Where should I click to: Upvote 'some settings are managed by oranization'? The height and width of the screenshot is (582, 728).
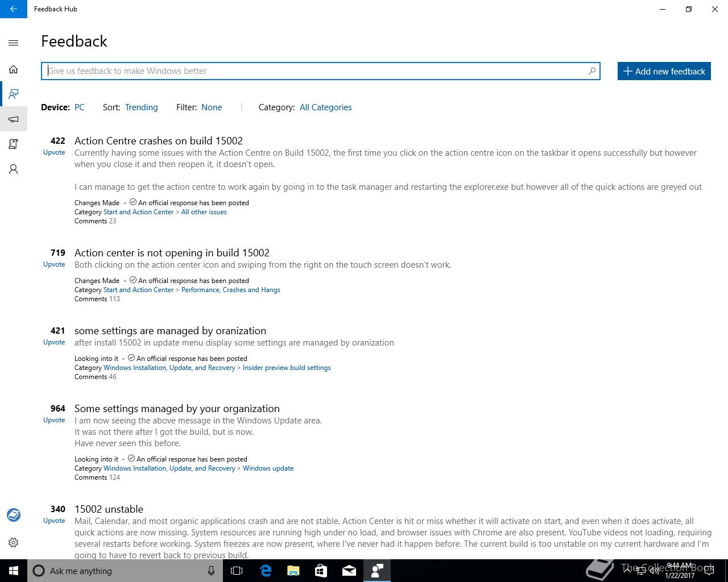click(x=54, y=342)
